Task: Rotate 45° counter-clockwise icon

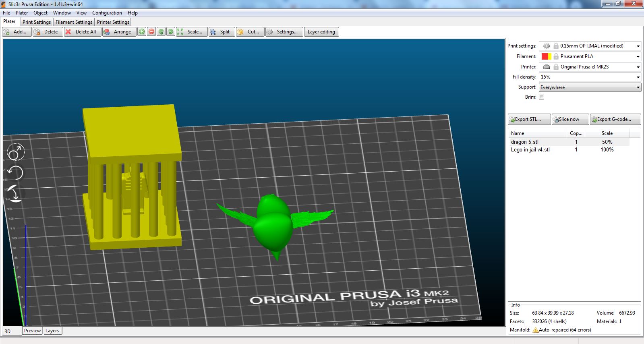Action: (x=161, y=32)
